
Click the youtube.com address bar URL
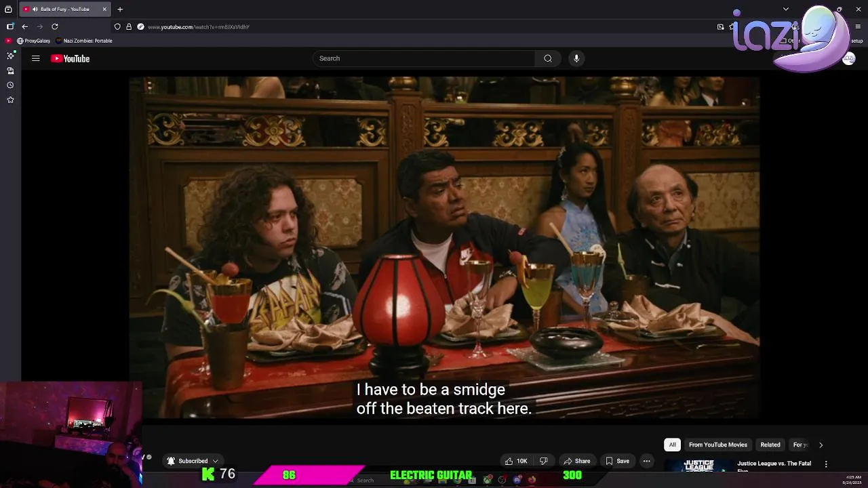(x=199, y=27)
